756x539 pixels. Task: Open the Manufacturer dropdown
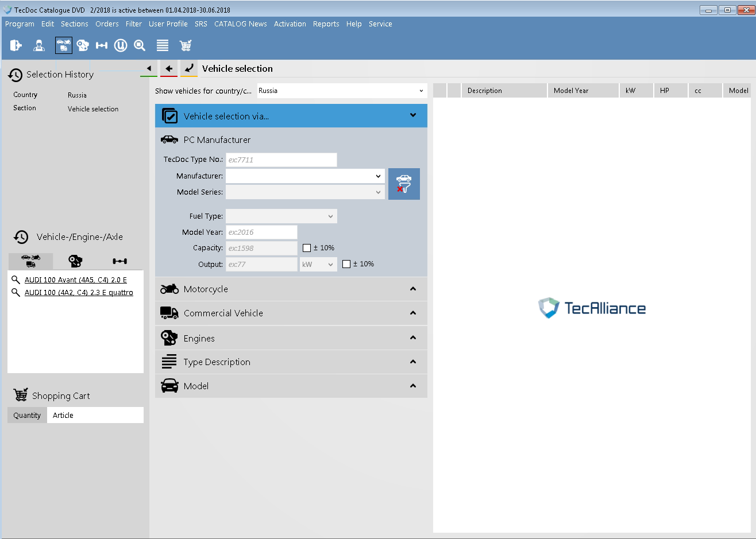304,176
